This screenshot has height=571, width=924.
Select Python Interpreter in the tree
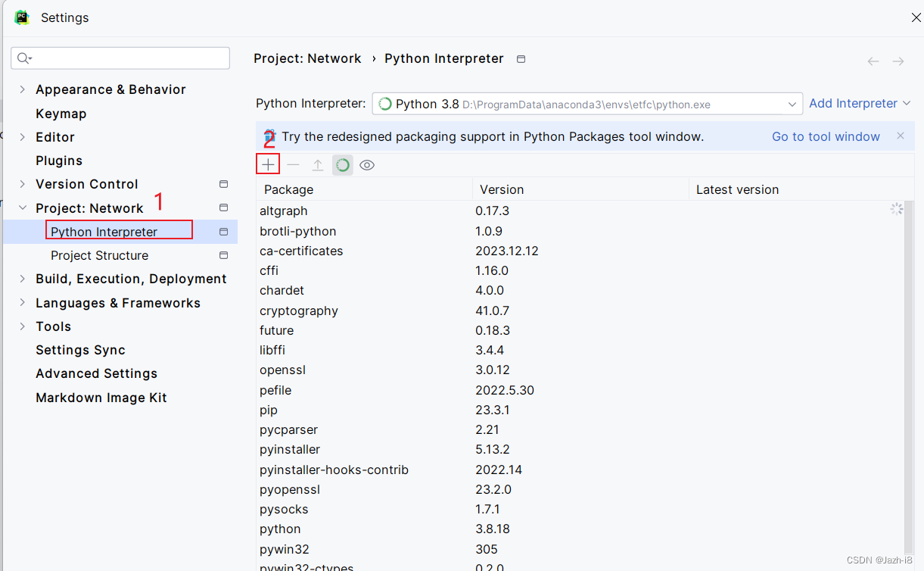coord(120,232)
